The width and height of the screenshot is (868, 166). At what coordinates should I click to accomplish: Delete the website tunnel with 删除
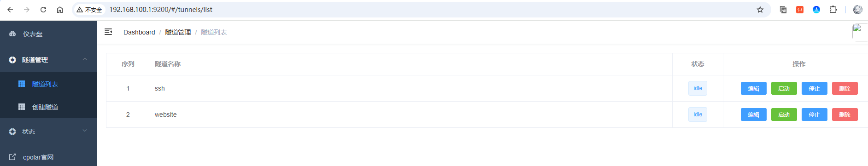(x=845, y=114)
